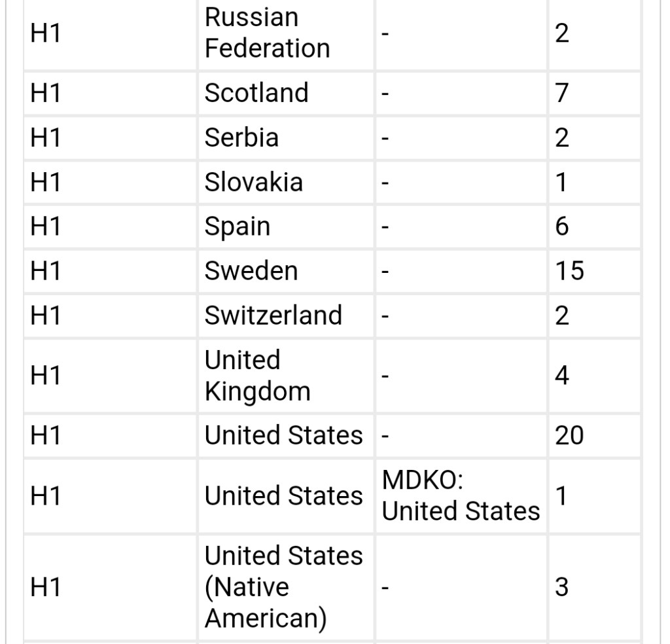The height and width of the screenshot is (644, 670).
Task: Select the United Kingdom cell
Action: 257,376
